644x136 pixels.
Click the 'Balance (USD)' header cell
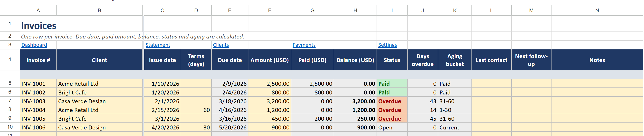click(x=355, y=60)
